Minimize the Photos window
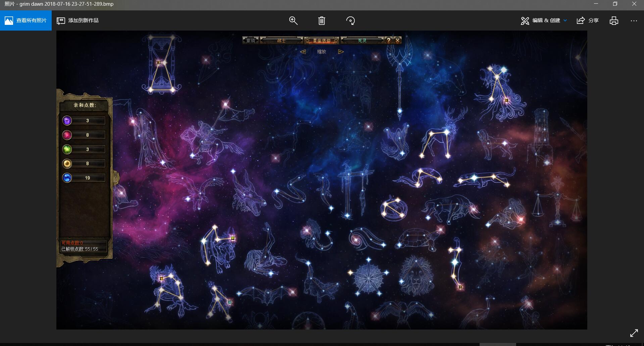The image size is (644, 346). [596, 4]
